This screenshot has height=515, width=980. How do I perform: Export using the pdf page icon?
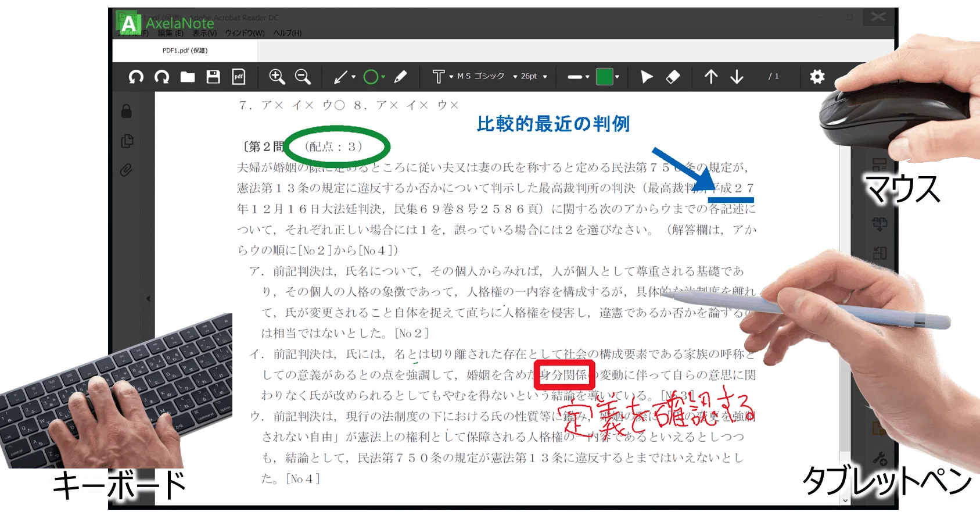239,77
